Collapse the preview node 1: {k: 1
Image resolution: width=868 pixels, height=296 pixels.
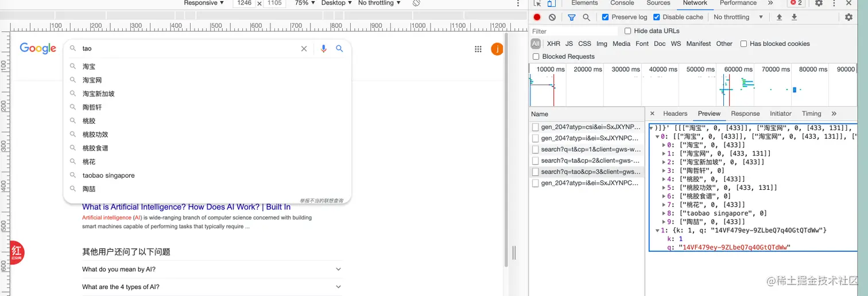tap(658, 230)
